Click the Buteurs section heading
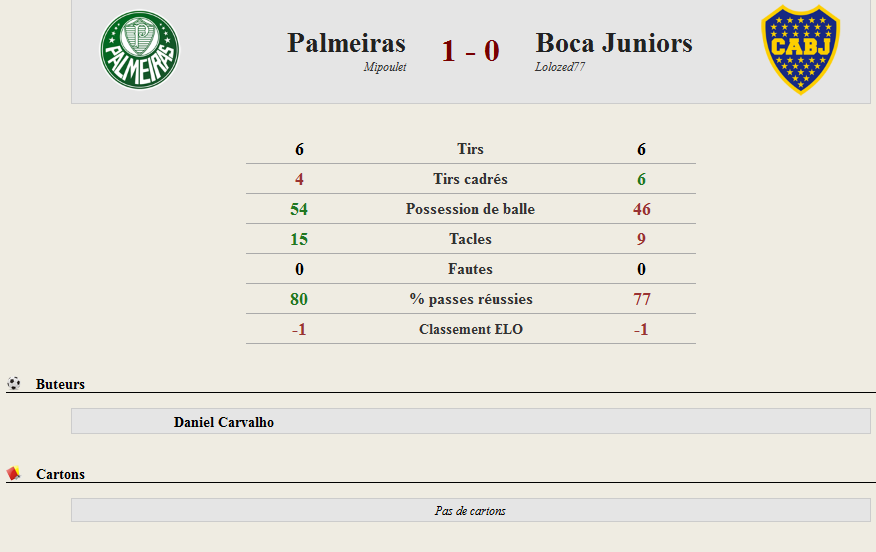876x552 pixels. pyautogui.click(x=60, y=384)
